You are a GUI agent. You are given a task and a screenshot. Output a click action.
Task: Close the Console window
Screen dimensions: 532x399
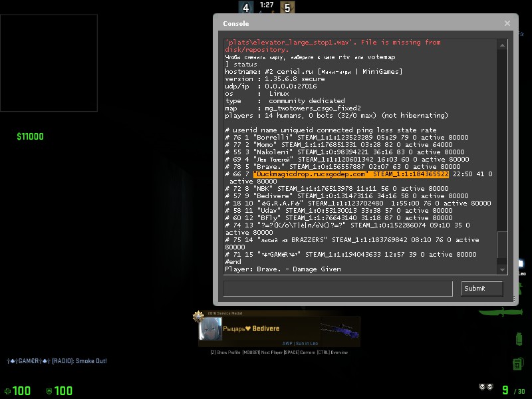[507, 23]
